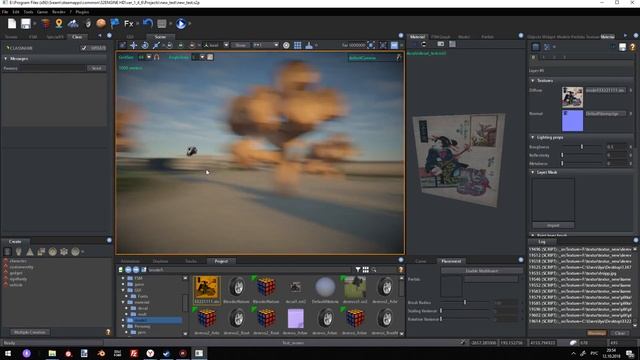Open the AngleSnap dropdown arrow

(202, 57)
